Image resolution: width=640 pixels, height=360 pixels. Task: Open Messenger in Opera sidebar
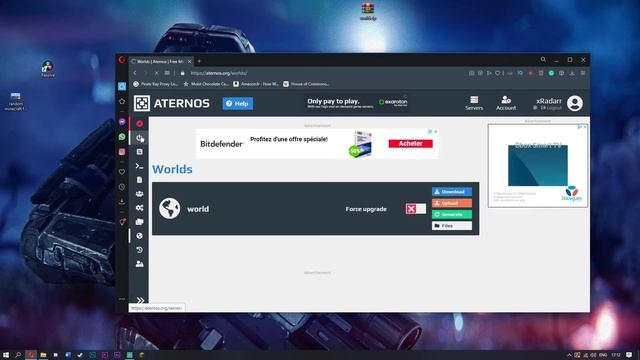pos(122,122)
